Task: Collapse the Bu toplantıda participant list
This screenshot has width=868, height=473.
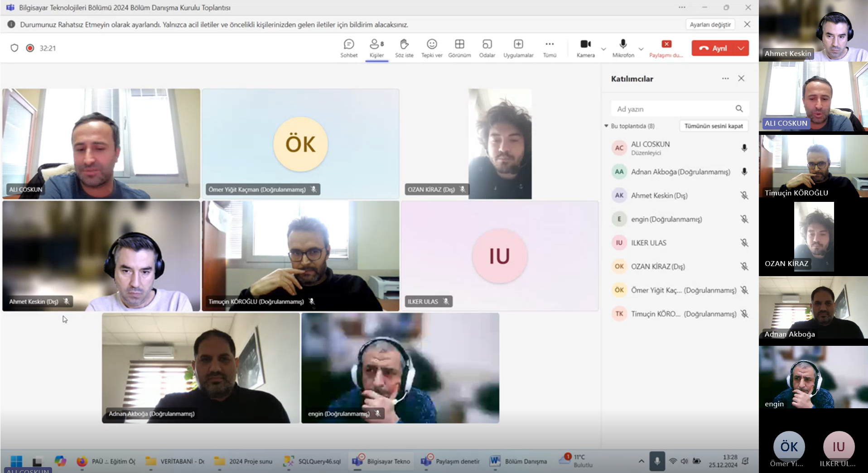Action: [x=607, y=126]
